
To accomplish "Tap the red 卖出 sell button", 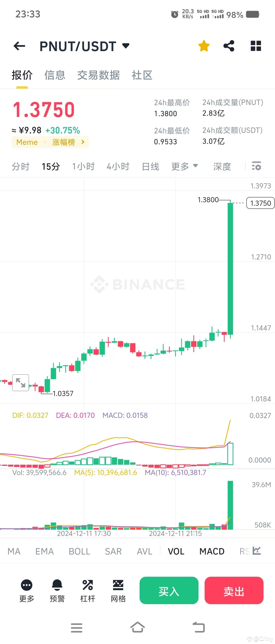I will point(234,591).
